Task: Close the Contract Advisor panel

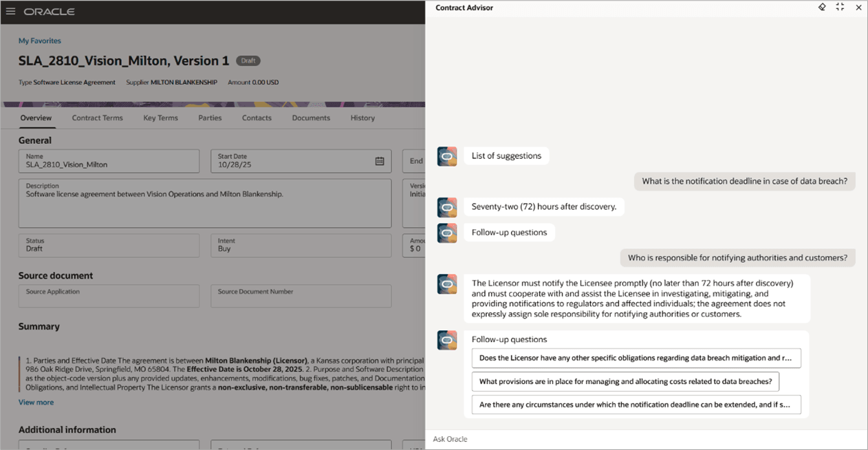Action: 858,8
